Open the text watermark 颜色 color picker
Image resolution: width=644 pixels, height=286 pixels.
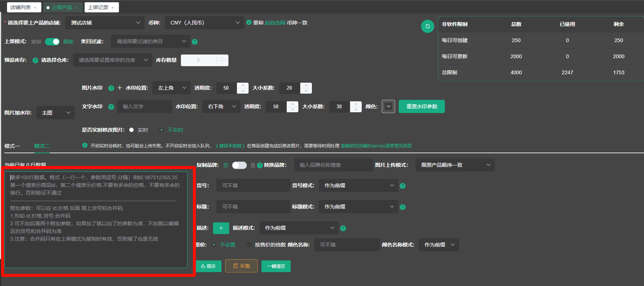[x=388, y=106]
